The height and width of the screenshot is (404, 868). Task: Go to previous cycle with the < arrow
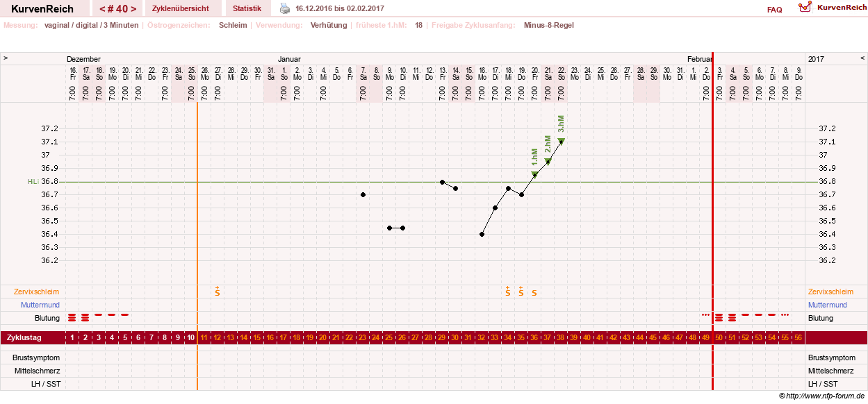click(103, 8)
